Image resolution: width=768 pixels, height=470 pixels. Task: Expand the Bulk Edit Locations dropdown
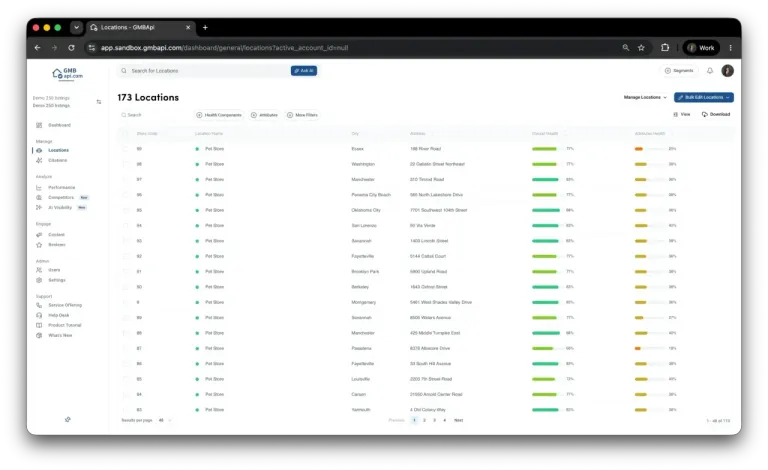click(x=703, y=97)
